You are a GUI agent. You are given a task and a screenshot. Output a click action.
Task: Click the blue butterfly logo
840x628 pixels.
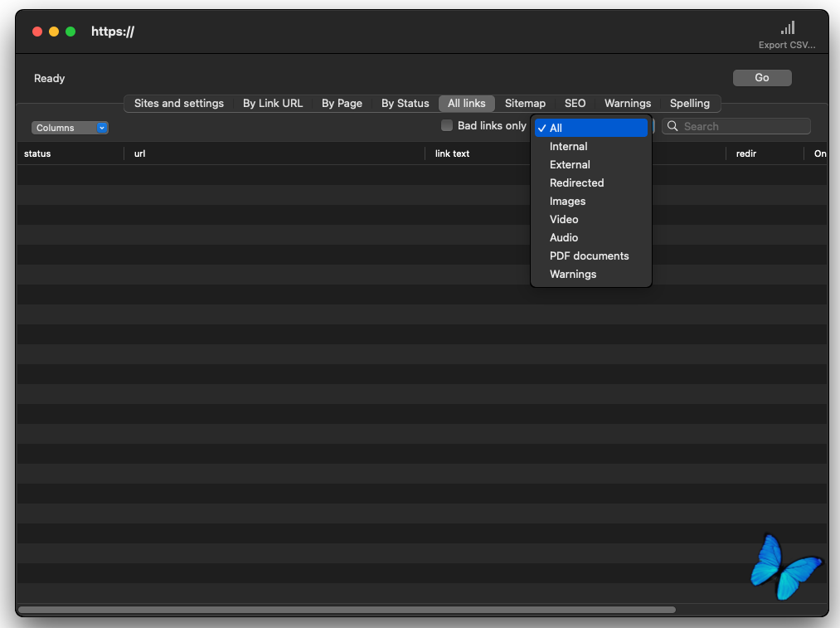(x=784, y=567)
